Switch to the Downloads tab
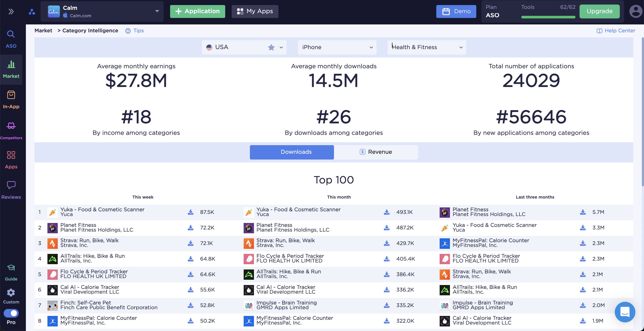 [x=292, y=152]
